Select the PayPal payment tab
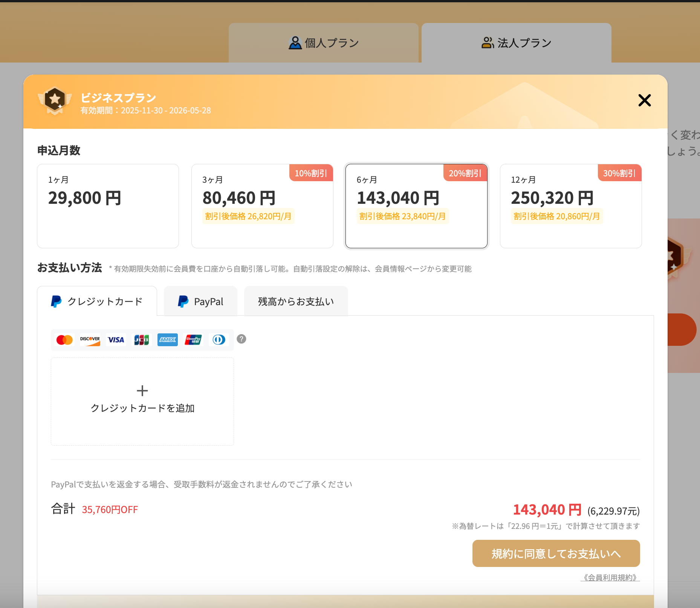The image size is (700, 608). point(200,301)
